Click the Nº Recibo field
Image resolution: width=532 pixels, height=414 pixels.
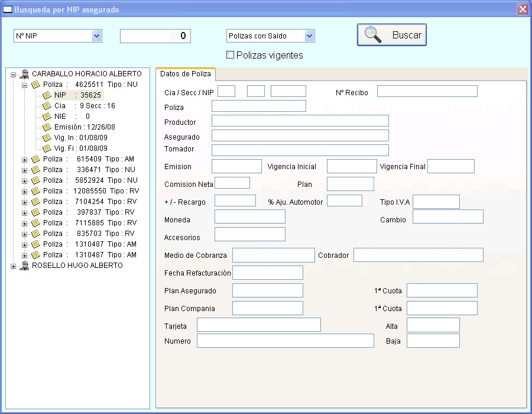(427, 91)
